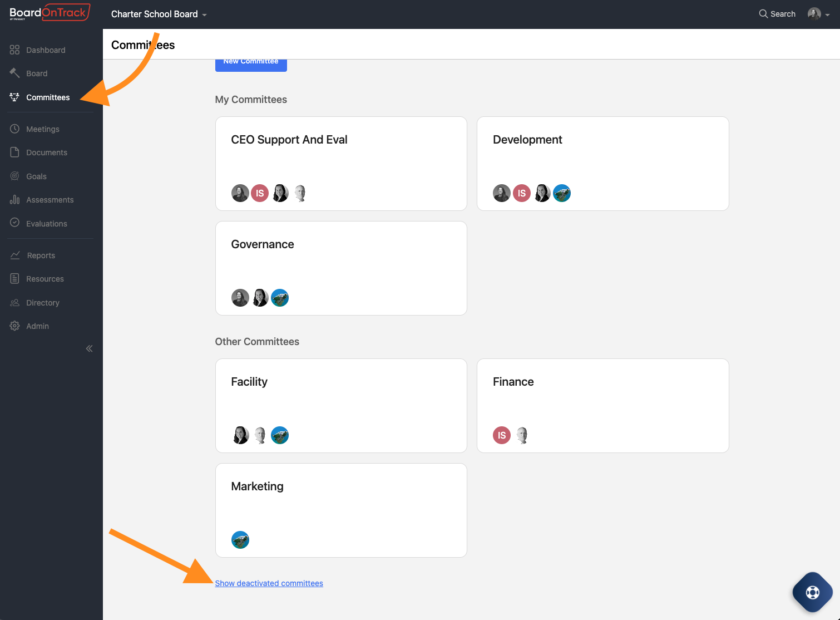
Task: Click the Assessments bar chart icon
Action: point(15,199)
